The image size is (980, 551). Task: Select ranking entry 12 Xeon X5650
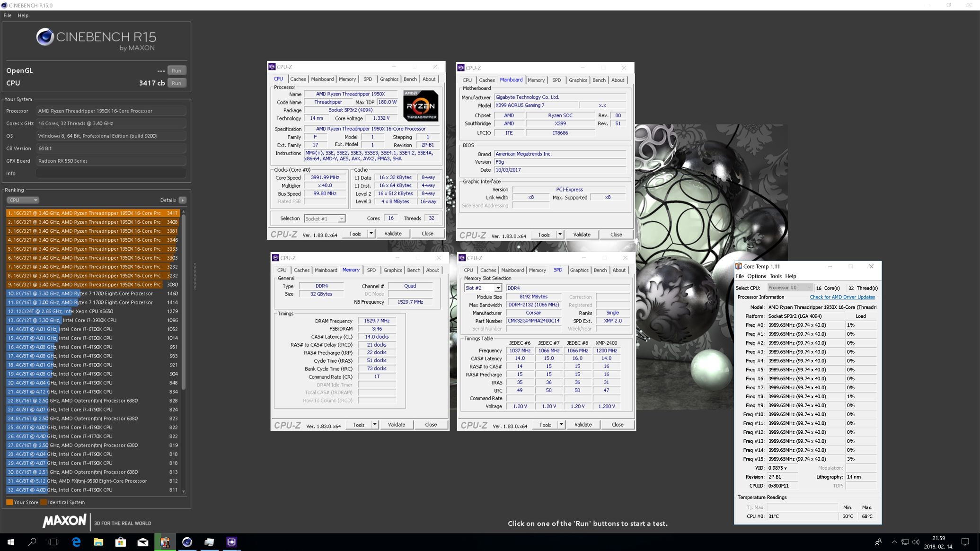point(93,311)
